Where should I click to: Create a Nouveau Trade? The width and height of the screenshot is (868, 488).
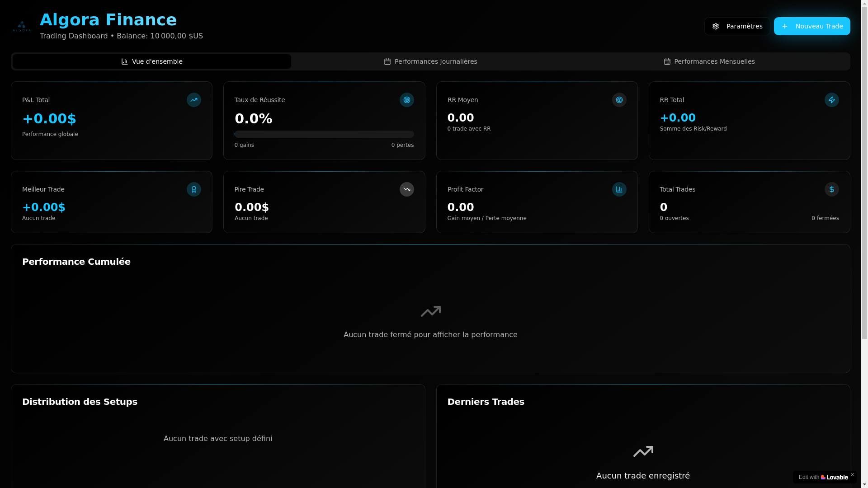click(812, 26)
